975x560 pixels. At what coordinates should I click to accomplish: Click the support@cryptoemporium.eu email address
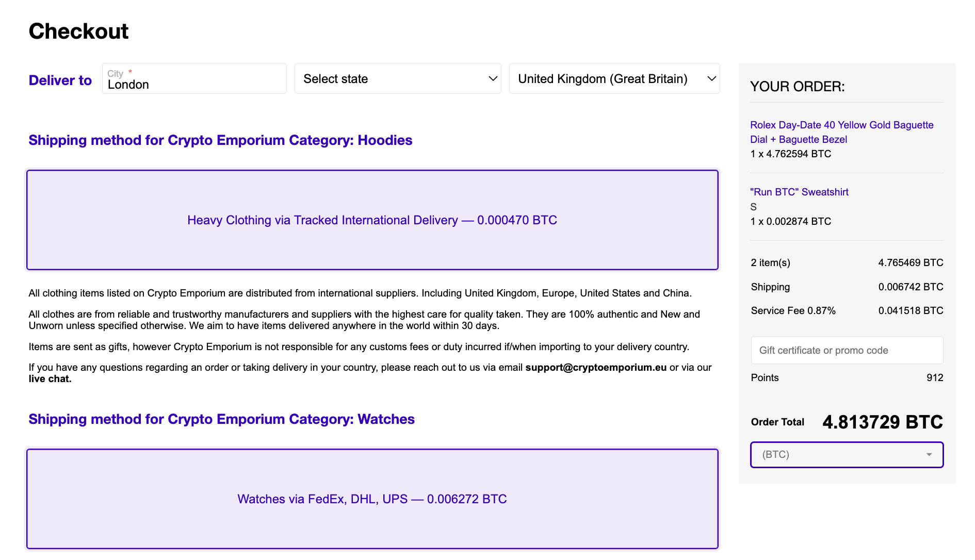596,367
